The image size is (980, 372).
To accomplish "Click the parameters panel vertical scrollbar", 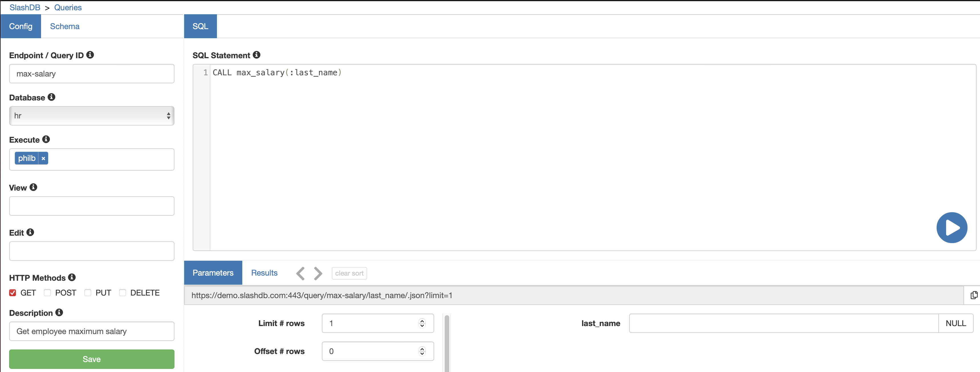I will click(x=447, y=343).
